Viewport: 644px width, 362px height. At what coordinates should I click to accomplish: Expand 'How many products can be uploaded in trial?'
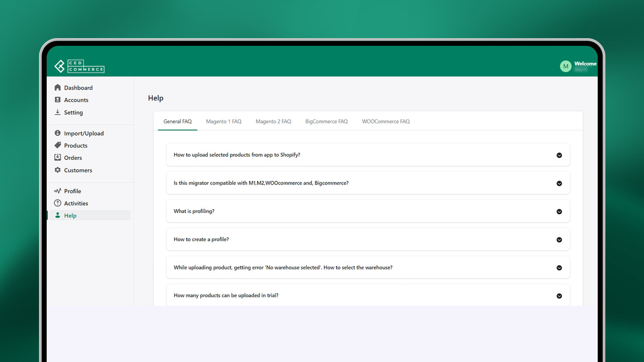pos(559,296)
